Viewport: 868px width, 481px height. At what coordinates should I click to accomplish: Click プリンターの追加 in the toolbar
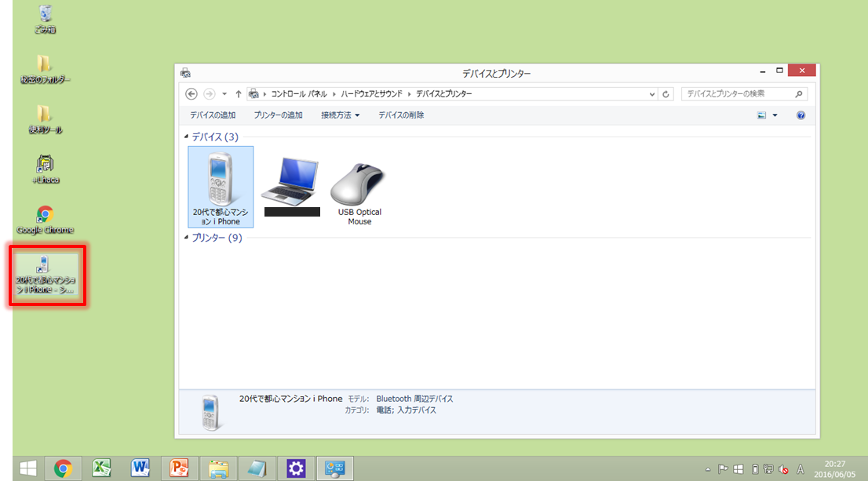tap(278, 115)
